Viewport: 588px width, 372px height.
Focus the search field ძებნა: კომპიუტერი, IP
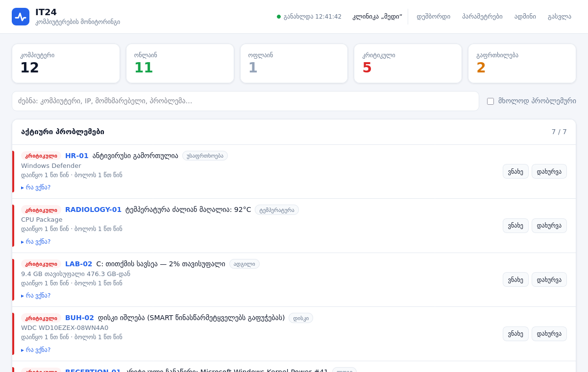[x=245, y=101]
